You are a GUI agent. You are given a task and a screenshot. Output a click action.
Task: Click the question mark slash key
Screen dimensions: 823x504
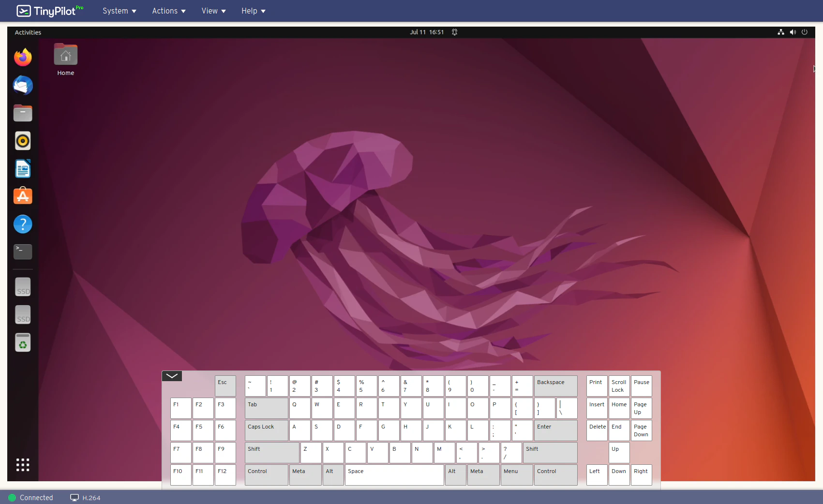pos(511,453)
